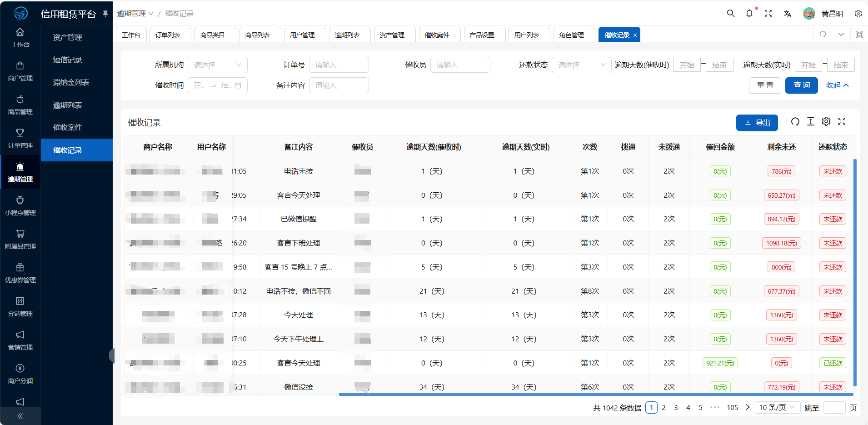Image resolution: width=868 pixels, height=425 pixels.
Task: Pin the sidebar with the pin icon
Action: pyautogui.click(x=105, y=14)
